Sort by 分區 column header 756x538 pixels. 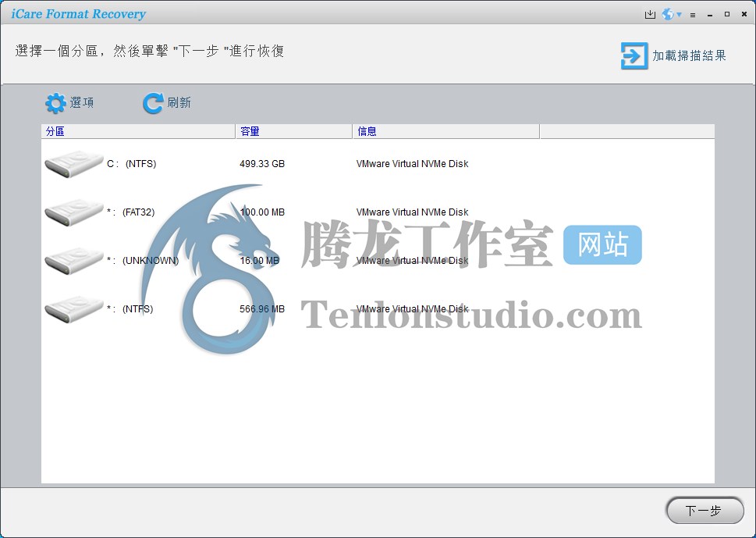tap(138, 131)
